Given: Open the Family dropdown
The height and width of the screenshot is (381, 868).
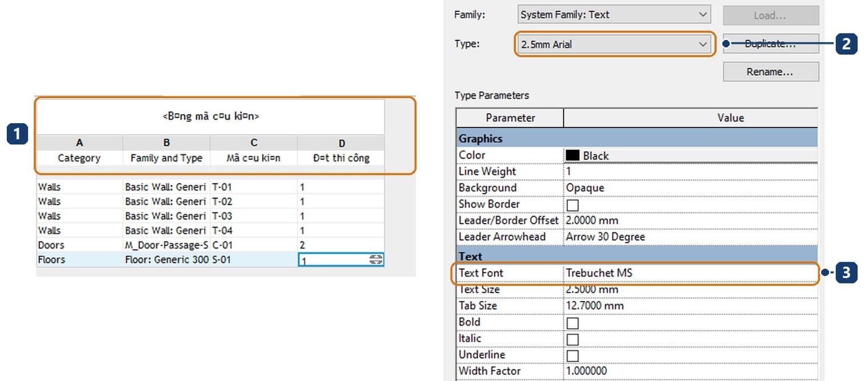Looking at the screenshot, I should point(614,15).
